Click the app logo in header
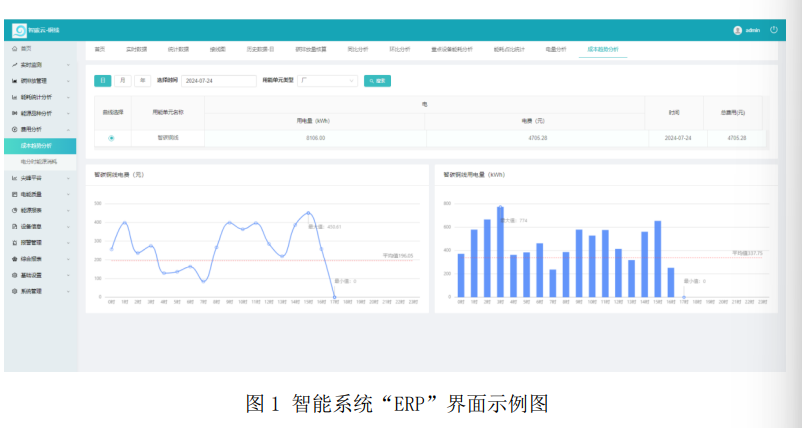This screenshot has height=428, width=802. [x=19, y=31]
